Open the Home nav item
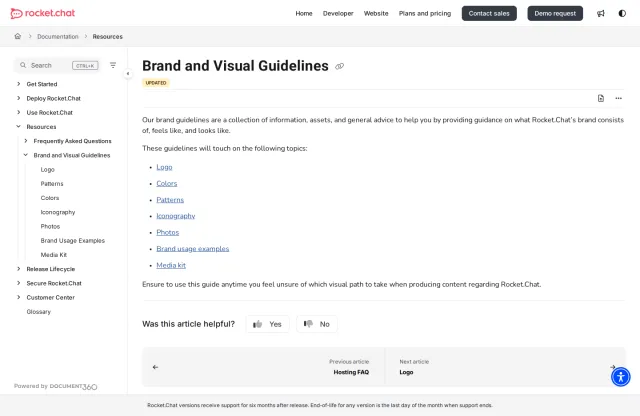Screen dimensions: 640x416 tap(304, 13)
